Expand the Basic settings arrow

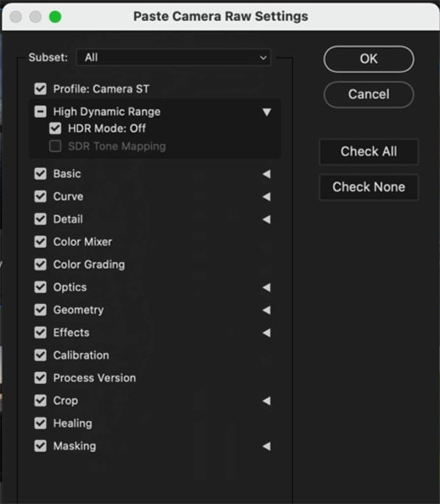[266, 174]
